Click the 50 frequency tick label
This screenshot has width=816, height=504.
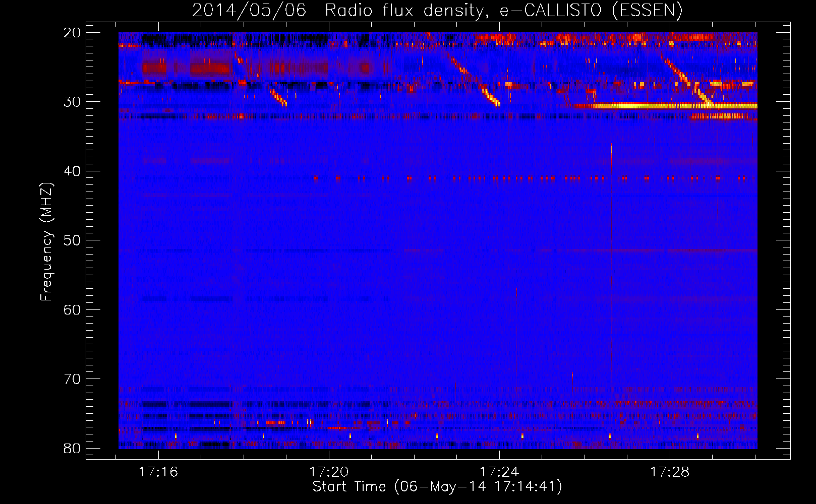tap(73, 240)
